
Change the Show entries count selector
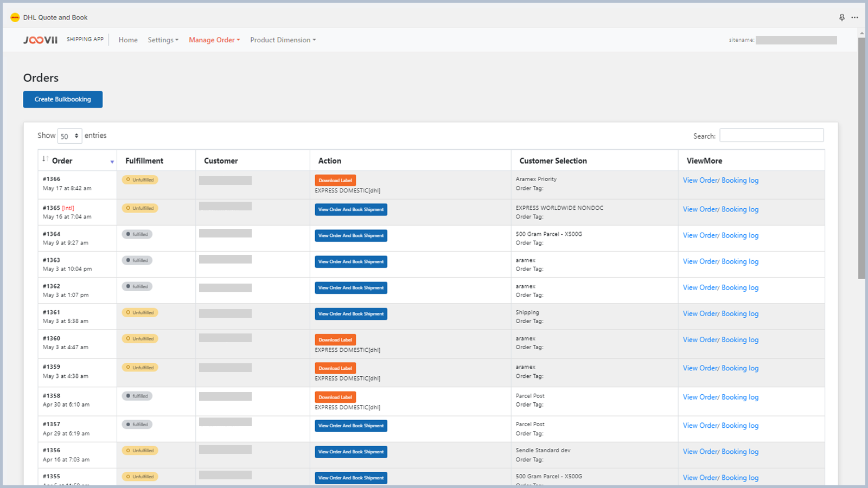click(x=69, y=136)
